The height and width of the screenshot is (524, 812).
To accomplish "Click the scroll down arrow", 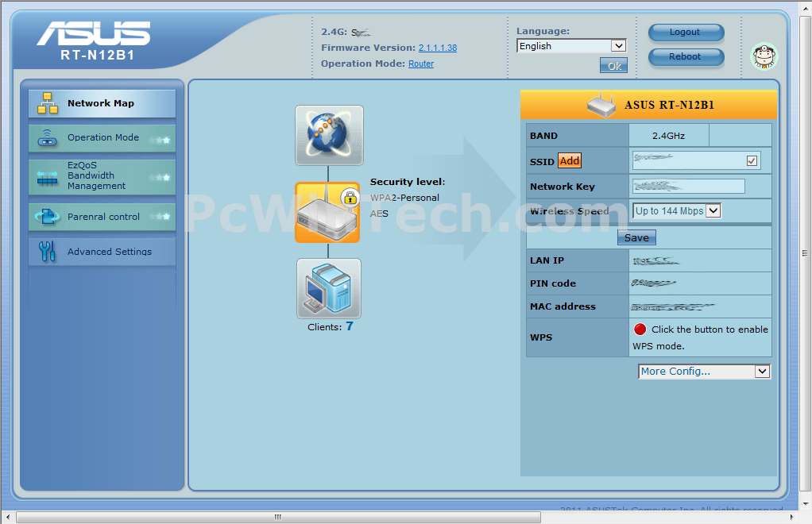I will pyautogui.click(x=805, y=503).
